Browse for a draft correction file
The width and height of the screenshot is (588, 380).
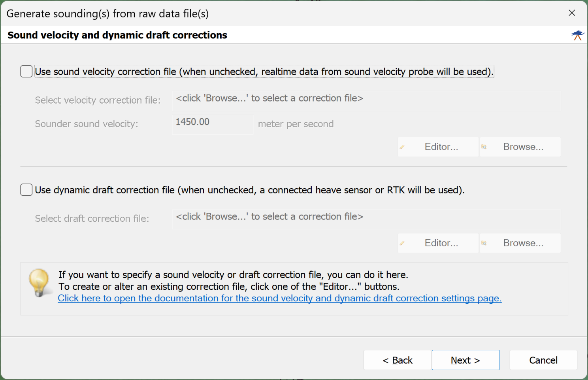click(520, 243)
